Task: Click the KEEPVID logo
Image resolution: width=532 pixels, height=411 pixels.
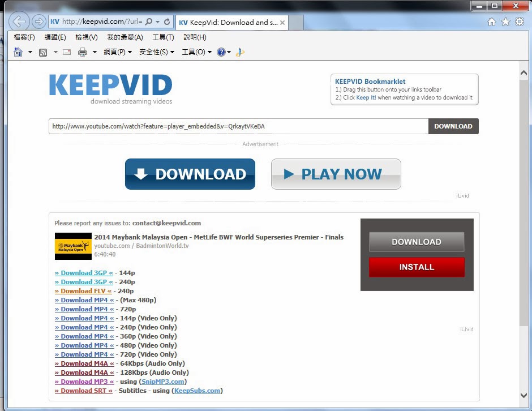Action: [110, 85]
